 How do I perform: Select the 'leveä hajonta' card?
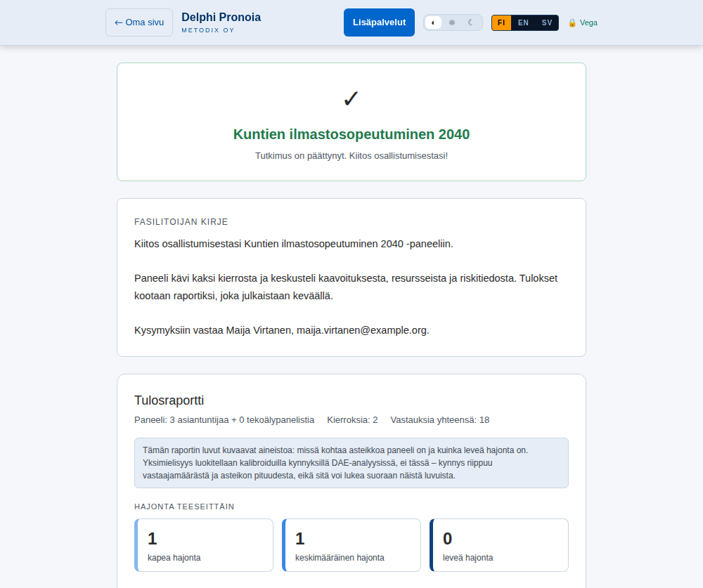(x=499, y=545)
